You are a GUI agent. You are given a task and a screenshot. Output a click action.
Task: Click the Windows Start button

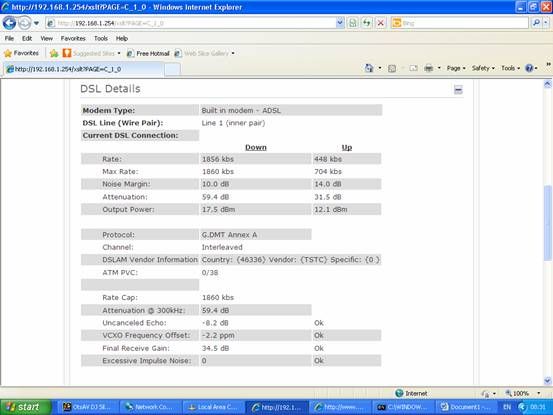pos(26,407)
